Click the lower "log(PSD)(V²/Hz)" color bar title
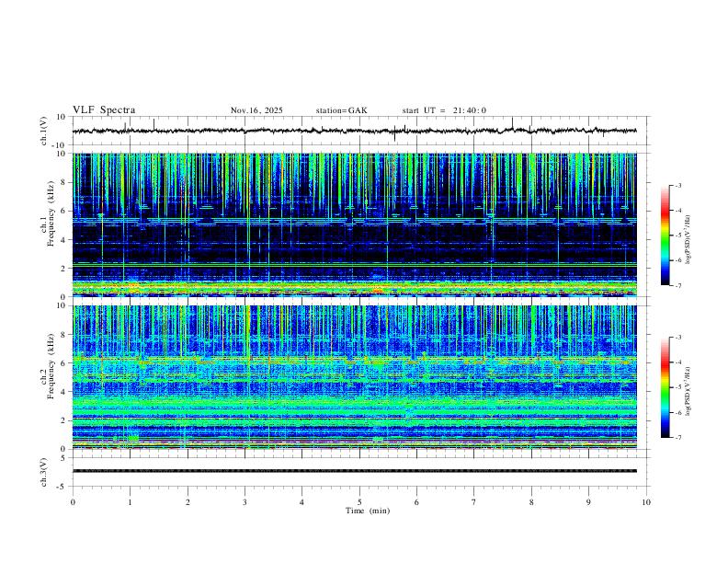Viewport: 728px width, 563px height. [x=688, y=391]
